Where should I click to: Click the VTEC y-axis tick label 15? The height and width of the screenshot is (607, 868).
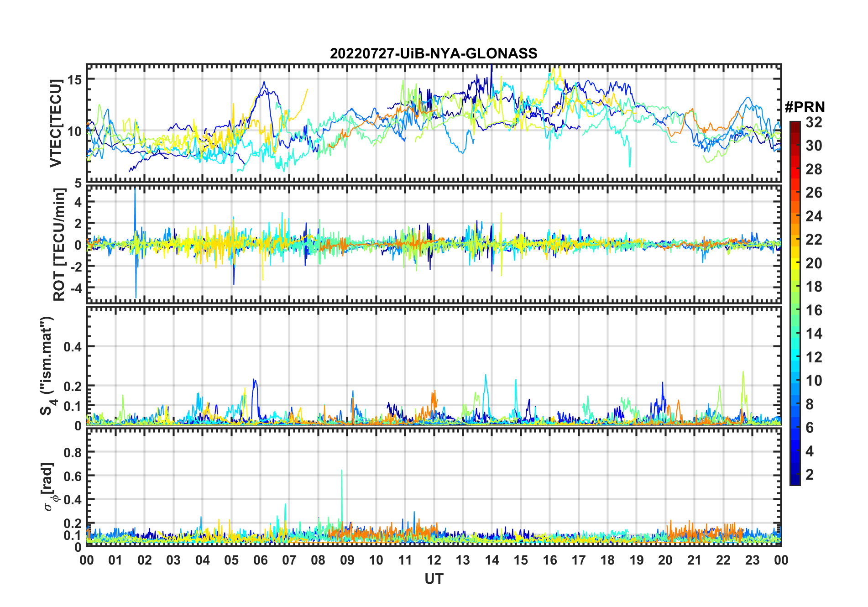coord(74,80)
